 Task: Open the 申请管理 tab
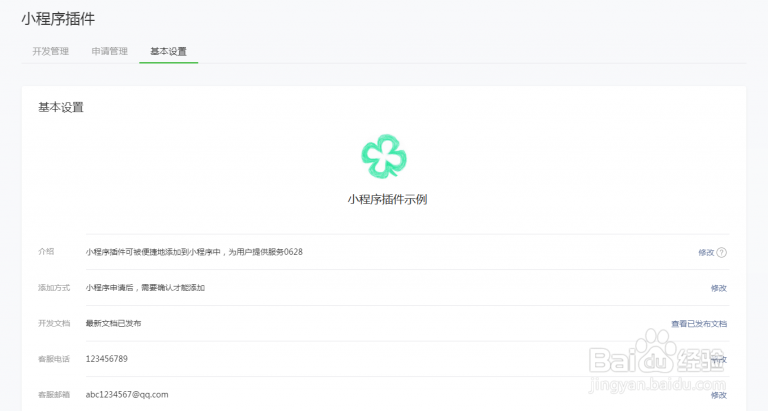tap(109, 51)
